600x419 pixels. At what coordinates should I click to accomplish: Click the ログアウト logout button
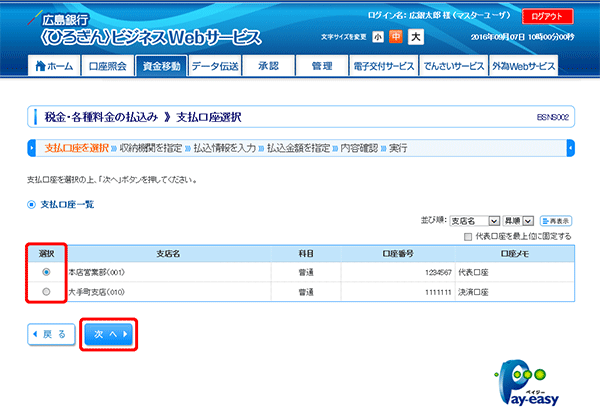[x=548, y=16]
